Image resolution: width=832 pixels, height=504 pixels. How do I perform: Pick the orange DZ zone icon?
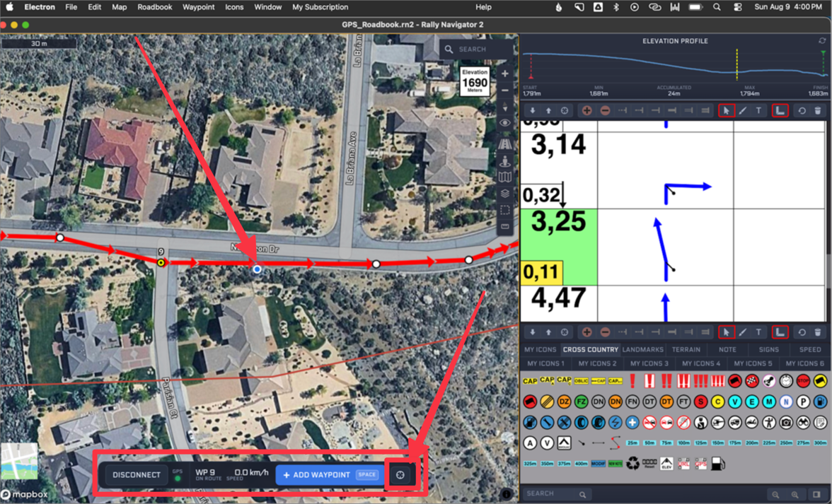tap(564, 402)
